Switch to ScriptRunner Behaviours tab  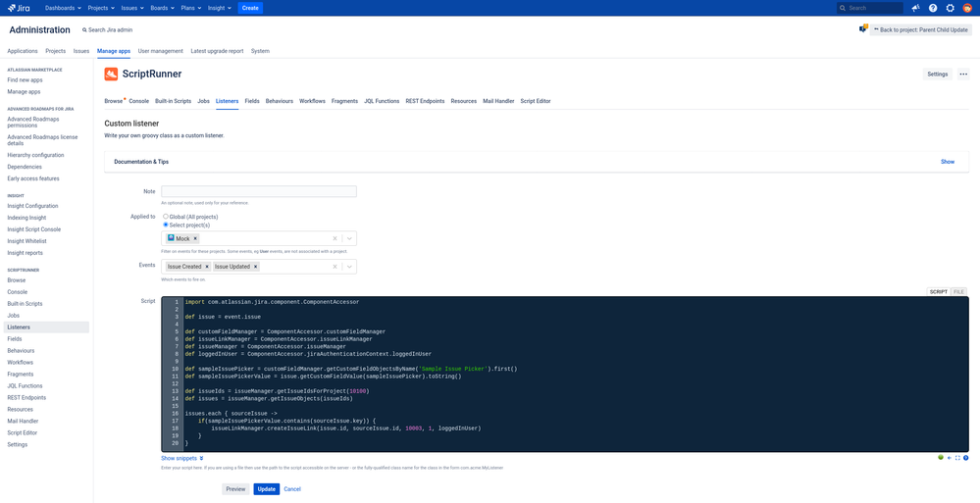280,101
